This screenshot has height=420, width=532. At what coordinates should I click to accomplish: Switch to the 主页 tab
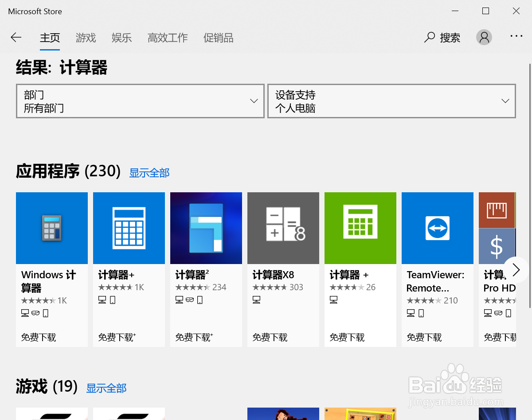point(50,38)
